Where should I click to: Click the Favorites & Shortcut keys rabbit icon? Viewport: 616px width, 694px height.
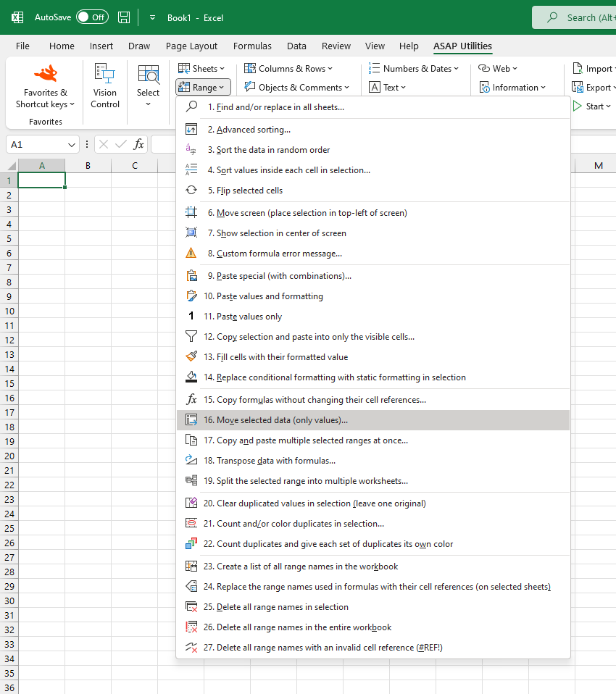coord(46,73)
